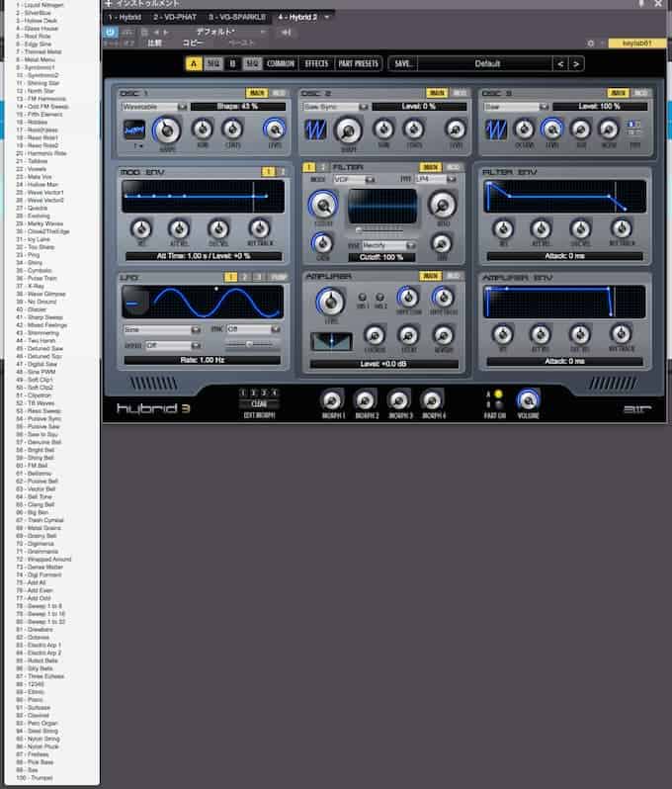
Task: Click the 比較 (compare) button
Action: pos(154,44)
